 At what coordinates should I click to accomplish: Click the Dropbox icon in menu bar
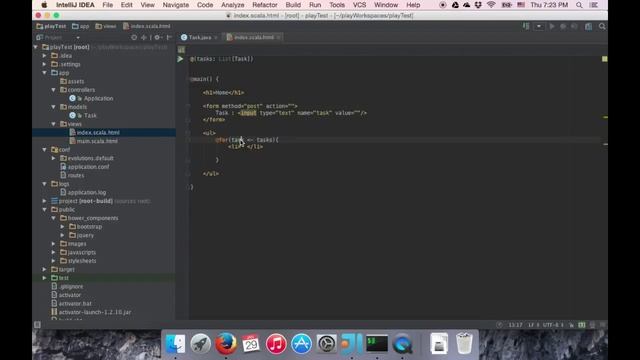[x=478, y=5]
